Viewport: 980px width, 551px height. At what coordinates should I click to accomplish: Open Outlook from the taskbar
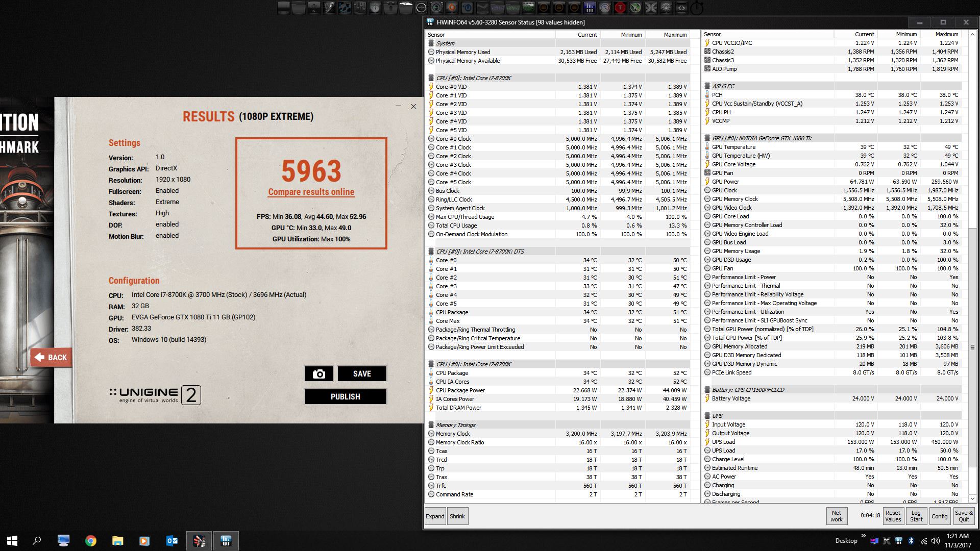coord(172,541)
